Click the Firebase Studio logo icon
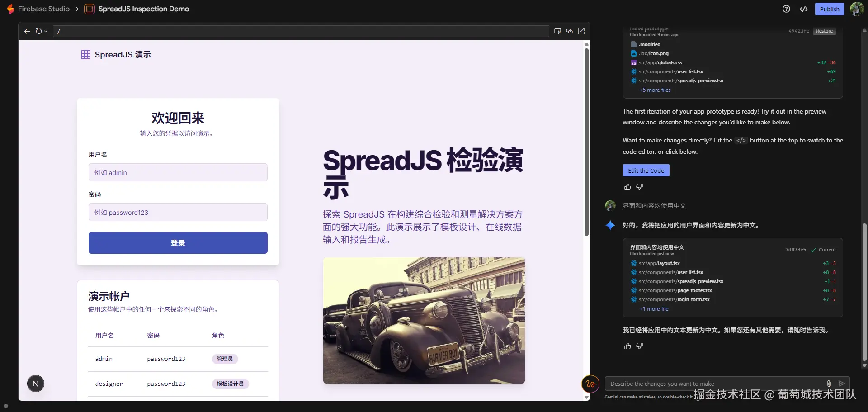The width and height of the screenshot is (868, 412). coord(11,9)
